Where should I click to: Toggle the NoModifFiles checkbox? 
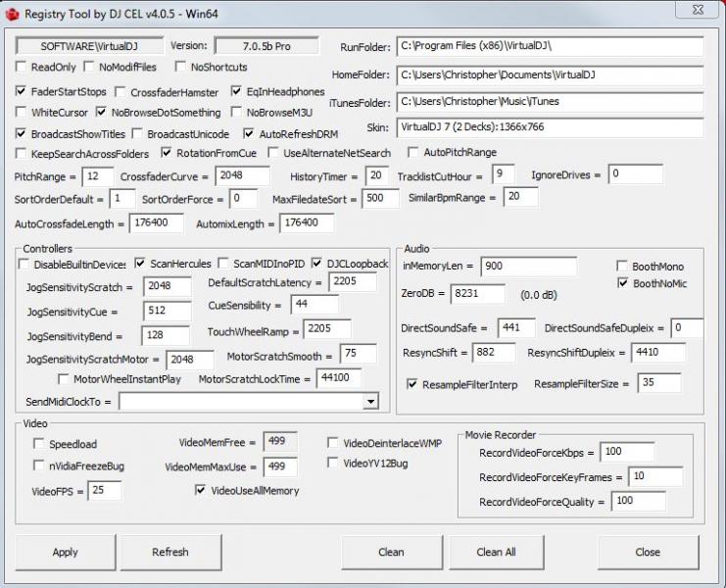coord(89,67)
